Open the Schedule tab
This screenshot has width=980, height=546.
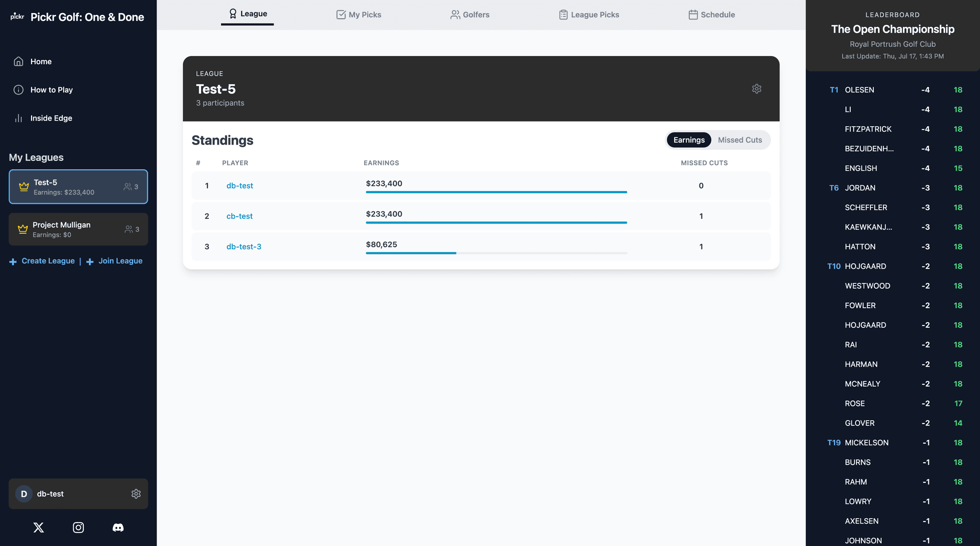pyautogui.click(x=712, y=15)
